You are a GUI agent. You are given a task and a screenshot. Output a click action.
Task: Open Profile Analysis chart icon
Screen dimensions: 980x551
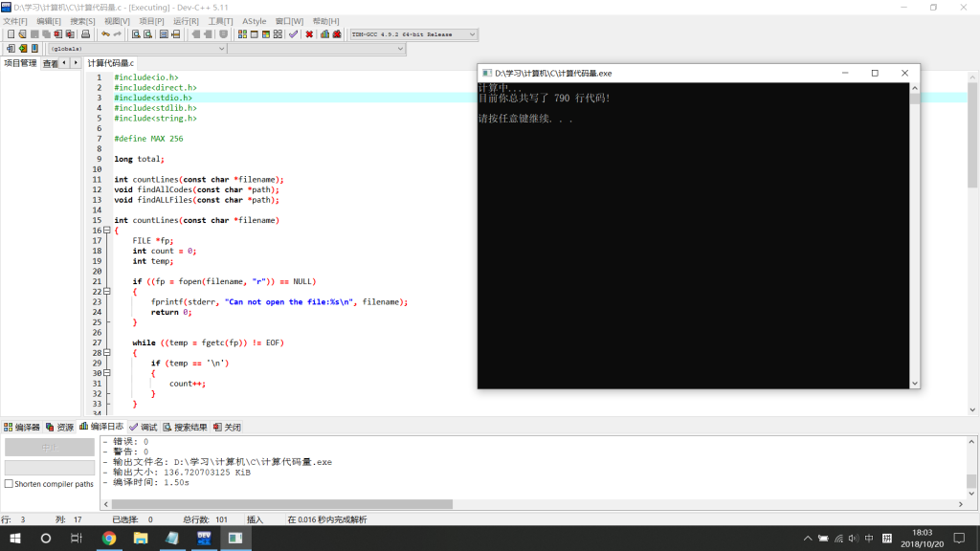point(325,34)
